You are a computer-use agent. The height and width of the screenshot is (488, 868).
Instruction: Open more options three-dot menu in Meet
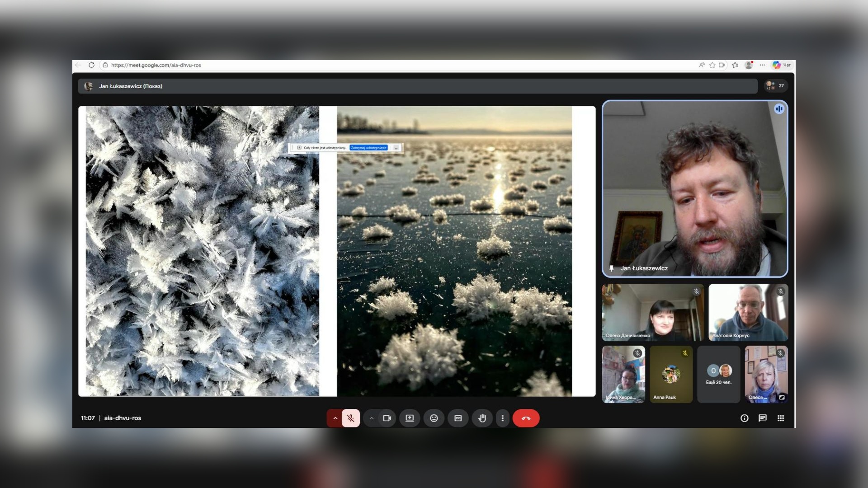pos(502,418)
